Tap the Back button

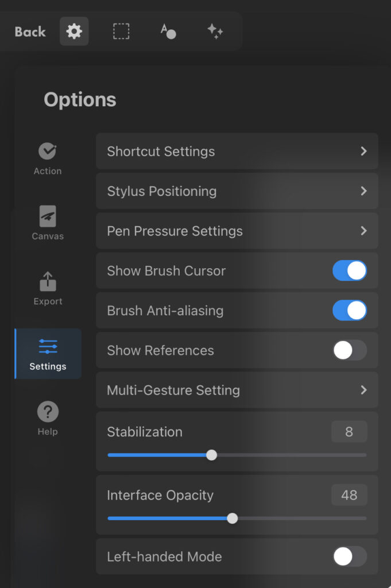pyautogui.click(x=30, y=32)
